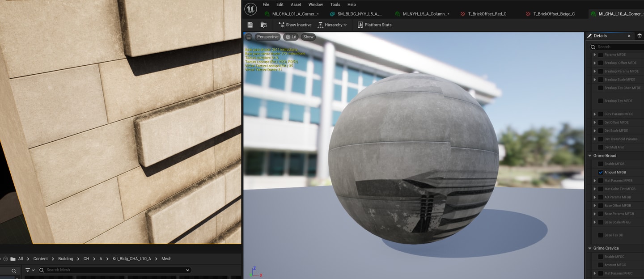The height and width of the screenshot is (279, 644).
Task: Check the Det Mult Amt checkbox
Action: [x=601, y=147]
